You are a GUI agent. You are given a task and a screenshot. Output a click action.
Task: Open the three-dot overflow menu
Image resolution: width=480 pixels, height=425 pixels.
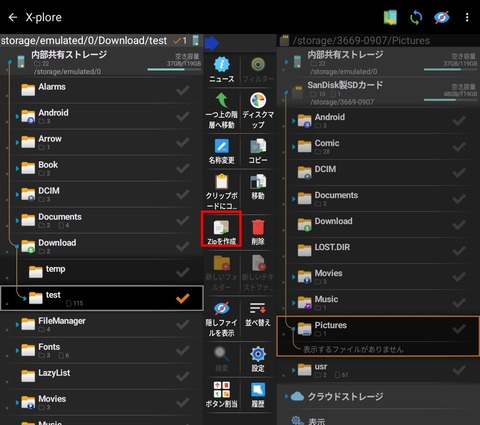point(467,17)
